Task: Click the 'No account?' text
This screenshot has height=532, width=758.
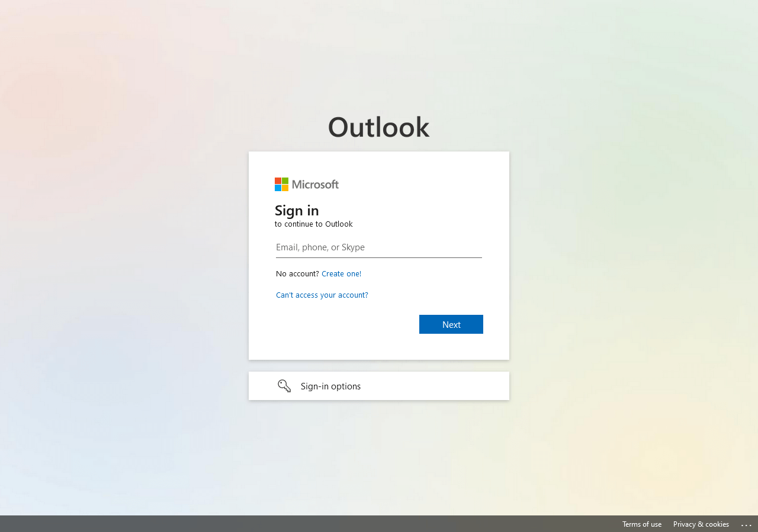Action: [297, 273]
